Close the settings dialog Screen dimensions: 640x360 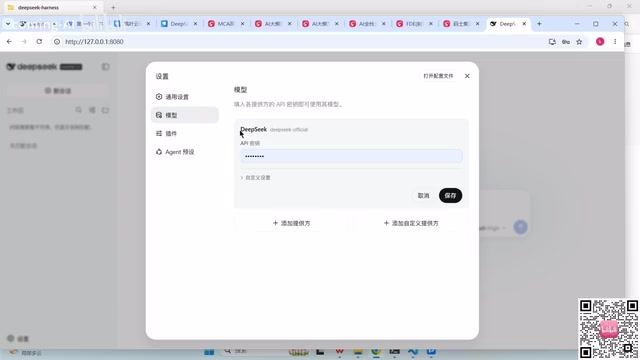pyautogui.click(x=467, y=76)
